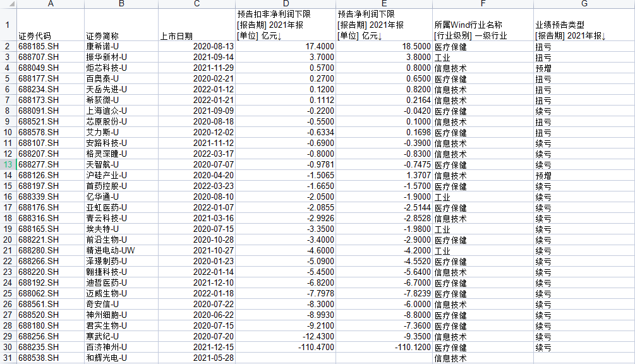Select cell 上海谊众-U
Screen dimensions: 635x364
pos(121,111)
